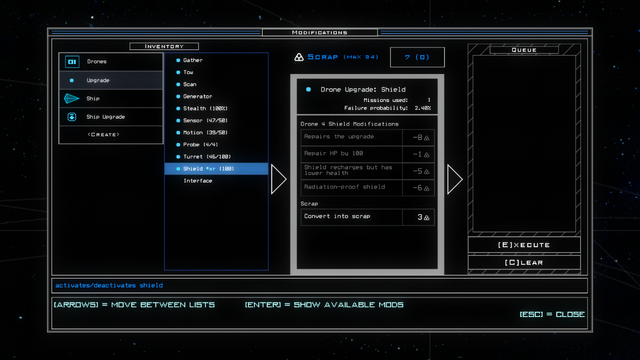640x360 pixels.
Task: Select the Gather upgrade
Action: point(216,60)
